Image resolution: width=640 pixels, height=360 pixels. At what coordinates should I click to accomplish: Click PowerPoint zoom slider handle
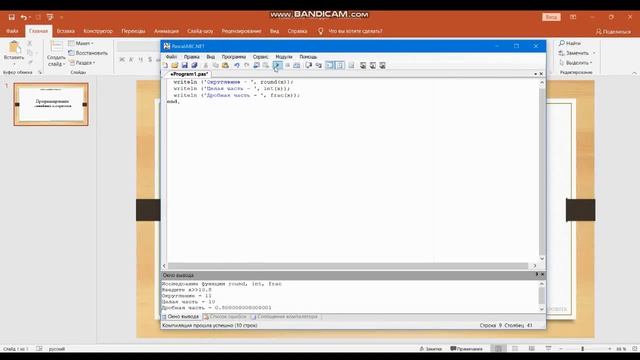[x=582, y=349]
